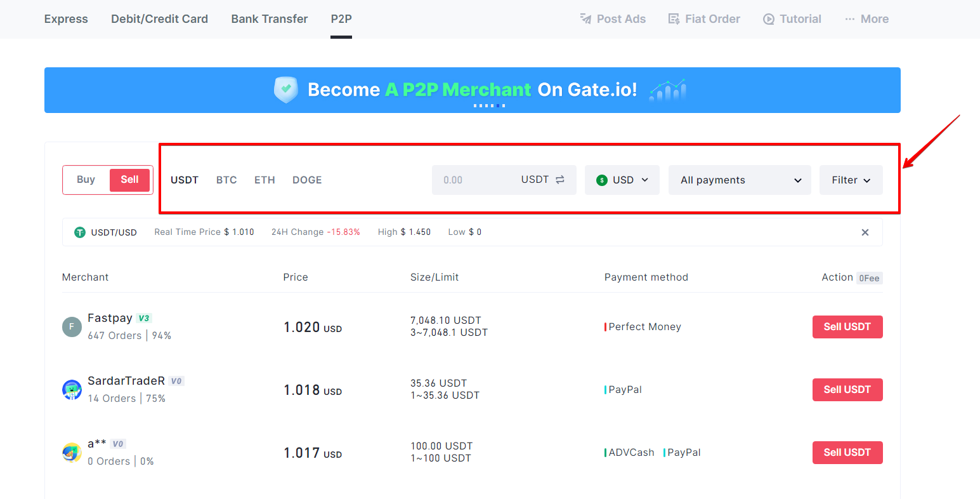Close the USDT/USD price bar

[x=865, y=232]
